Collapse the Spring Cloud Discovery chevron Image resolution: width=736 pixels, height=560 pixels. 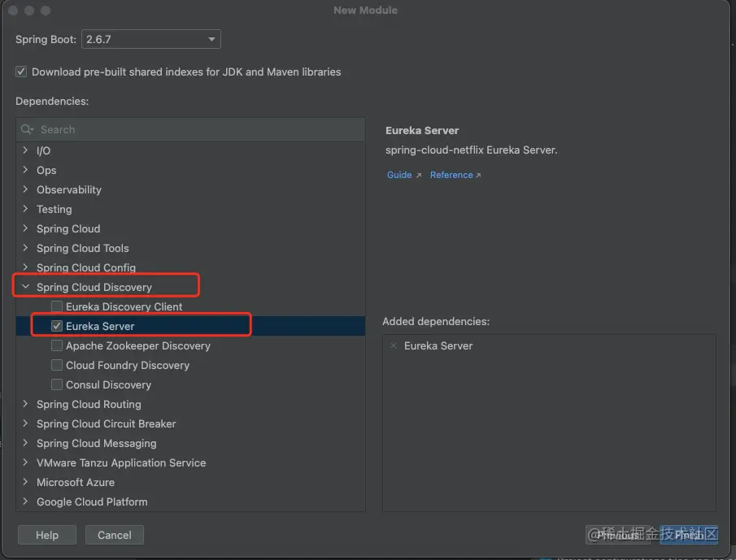tap(25, 287)
